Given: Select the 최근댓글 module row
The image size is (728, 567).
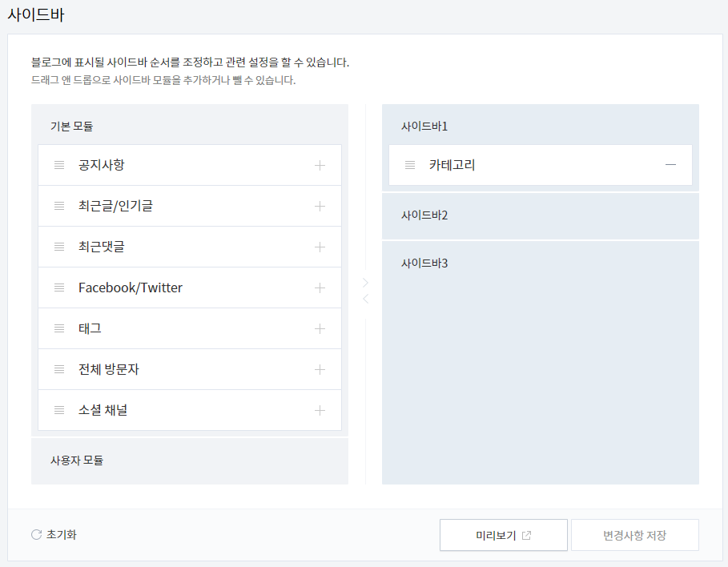Looking at the screenshot, I should (x=190, y=247).
